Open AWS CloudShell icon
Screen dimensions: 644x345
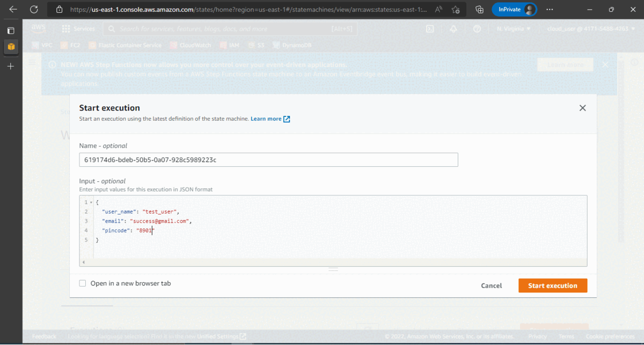[x=430, y=29]
